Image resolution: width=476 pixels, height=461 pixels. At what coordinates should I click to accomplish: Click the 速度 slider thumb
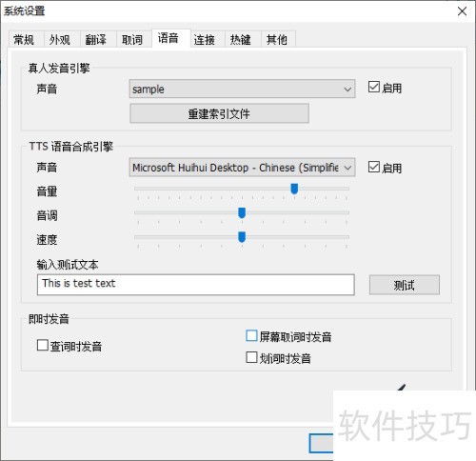pos(242,237)
